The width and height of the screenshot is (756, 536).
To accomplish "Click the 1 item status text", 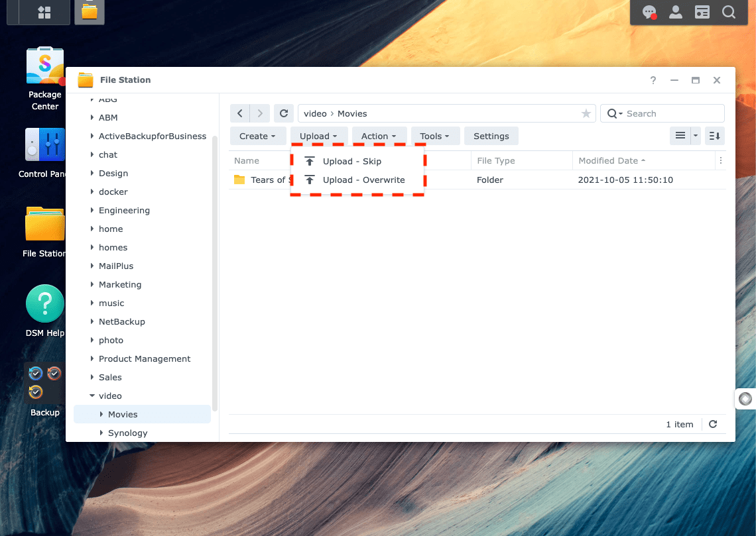I will [679, 424].
